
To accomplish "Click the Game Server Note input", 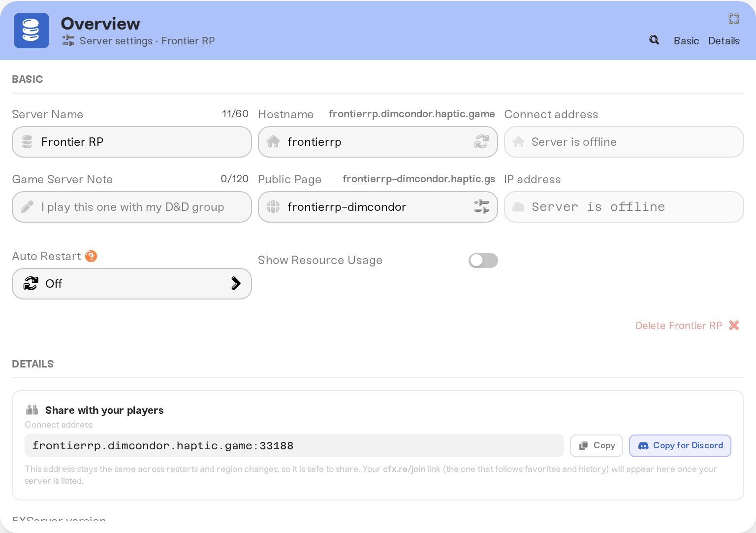I will [132, 207].
